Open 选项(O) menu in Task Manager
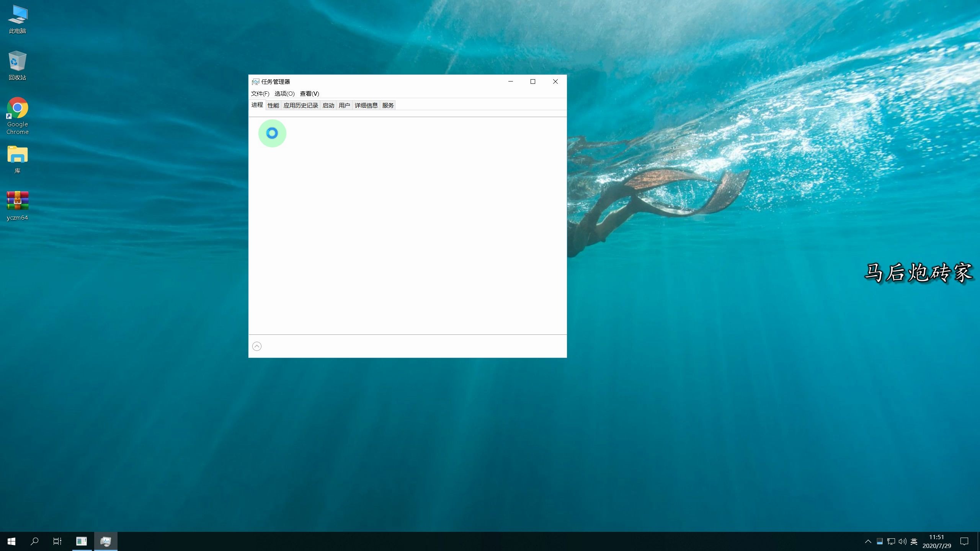 (x=283, y=93)
